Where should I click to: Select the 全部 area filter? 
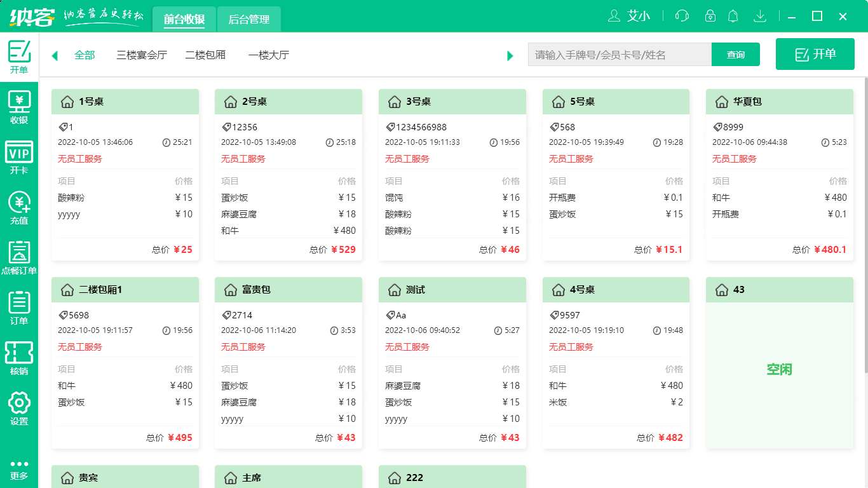tap(85, 55)
